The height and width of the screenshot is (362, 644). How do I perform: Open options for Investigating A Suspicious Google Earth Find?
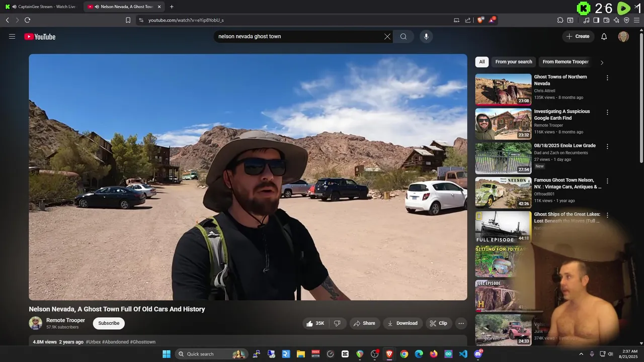[607, 112]
